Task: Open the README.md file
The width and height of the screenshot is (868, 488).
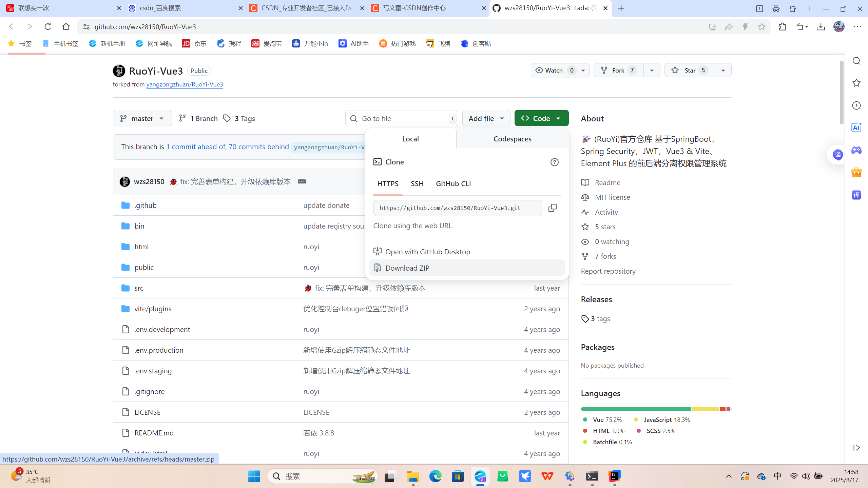Action: coord(154,433)
